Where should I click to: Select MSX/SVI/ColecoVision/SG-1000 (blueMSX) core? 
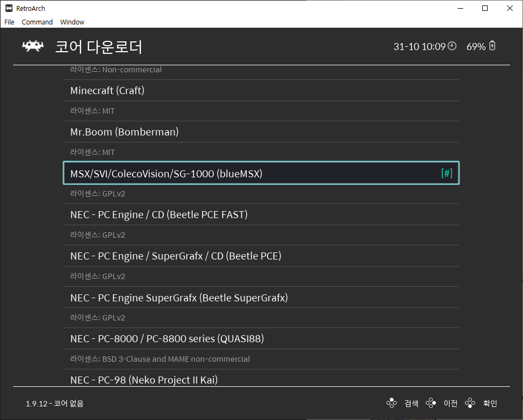pyautogui.click(x=261, y=173)
